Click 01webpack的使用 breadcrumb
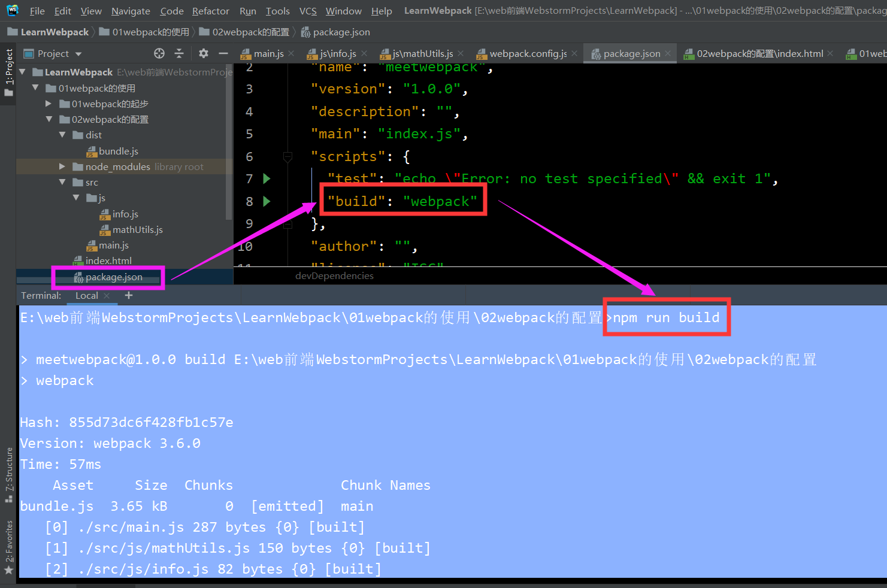Viewport: 887px width, 588px height. 144,32
